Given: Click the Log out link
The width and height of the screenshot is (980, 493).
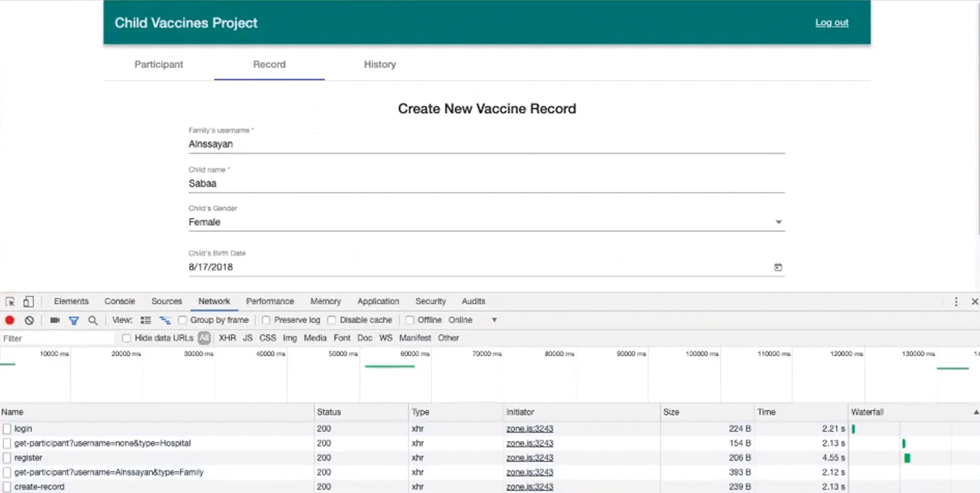Looking at the screenshot, I should tap(832, 23).
